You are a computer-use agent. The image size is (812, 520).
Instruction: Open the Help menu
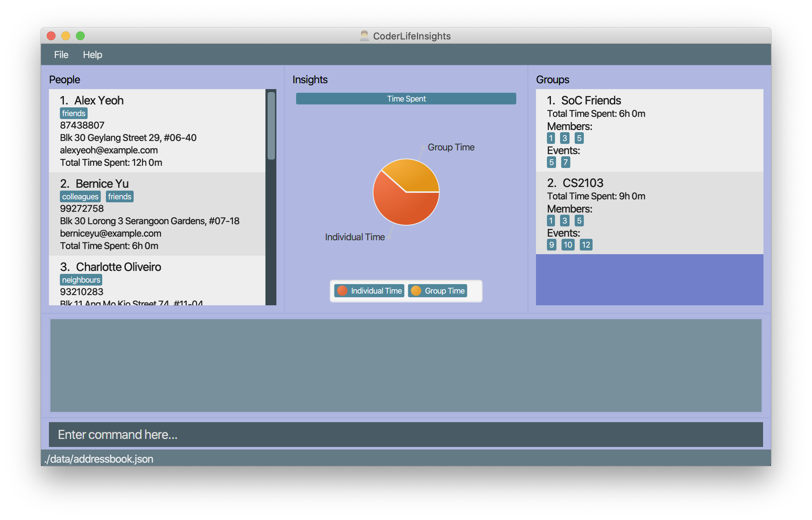[x=92, y=55]
